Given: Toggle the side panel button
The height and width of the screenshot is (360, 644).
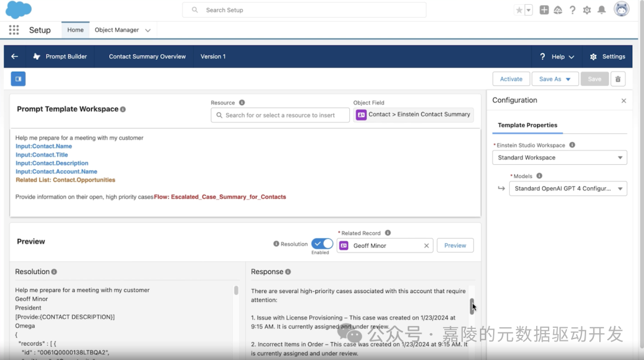Looking at the screenshot, I should [18, 79].
